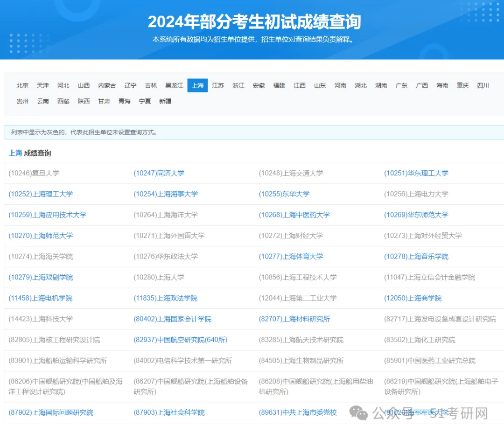Screen dimensions: 504x433
Task: Switch to 山东 province
Action: [x=320, y=85]
